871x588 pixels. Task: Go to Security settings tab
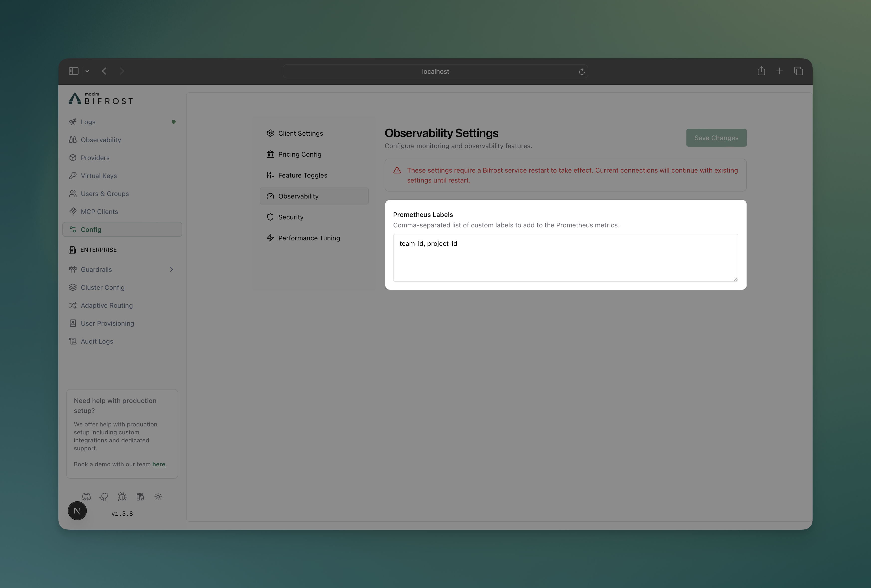[x=291, y=217]
